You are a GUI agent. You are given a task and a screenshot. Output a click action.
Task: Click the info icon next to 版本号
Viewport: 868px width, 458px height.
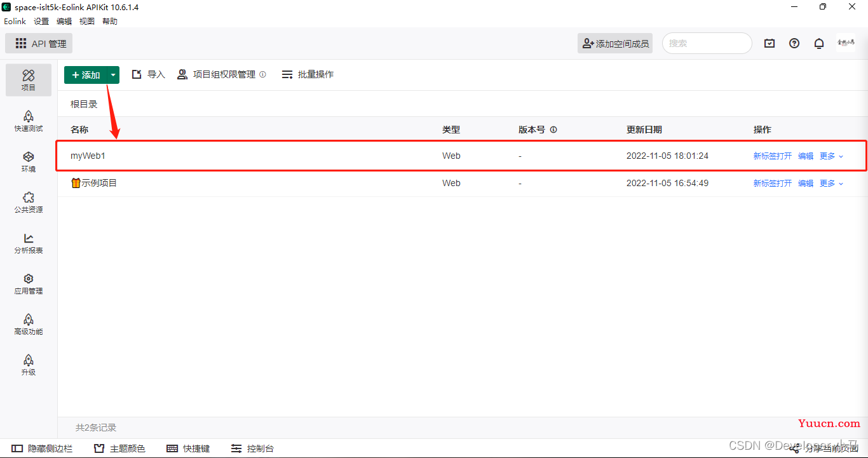553,130
